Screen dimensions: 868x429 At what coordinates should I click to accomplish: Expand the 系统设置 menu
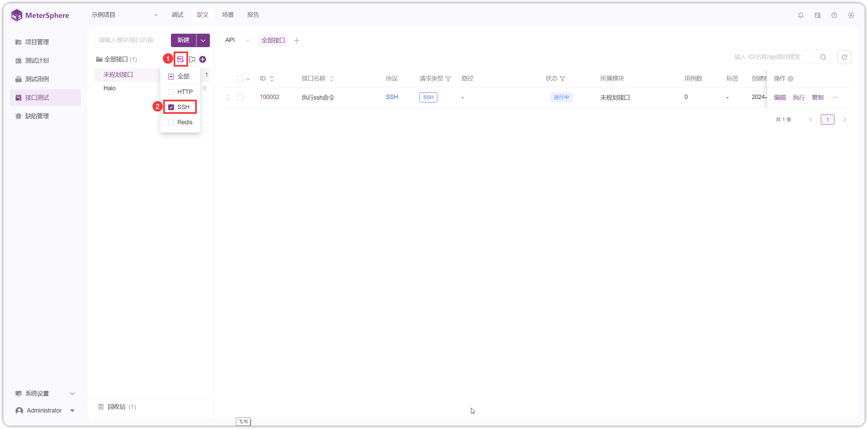pyautogui.click(x=45, y=394)
